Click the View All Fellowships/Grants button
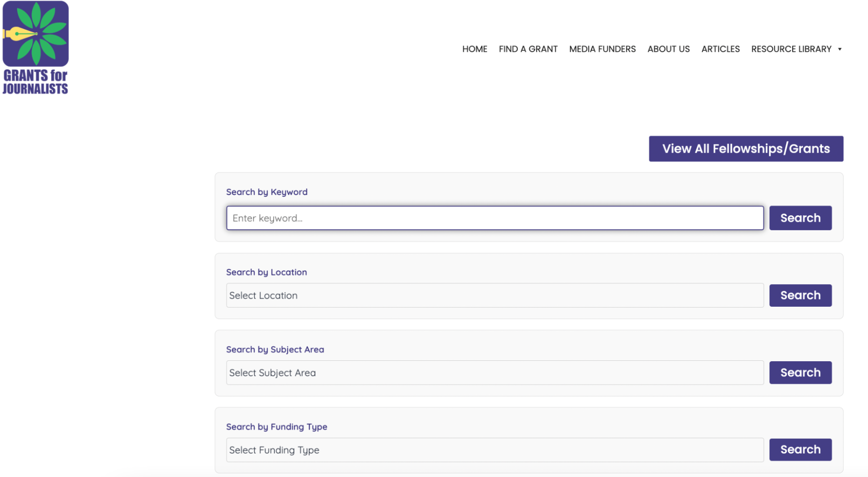 [x=746, y=149]
